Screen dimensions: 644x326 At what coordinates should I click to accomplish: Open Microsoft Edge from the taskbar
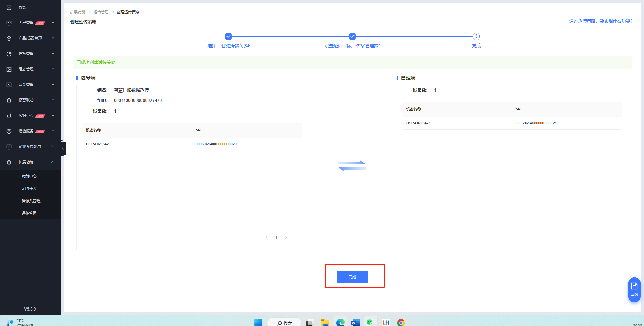[340, 322]
